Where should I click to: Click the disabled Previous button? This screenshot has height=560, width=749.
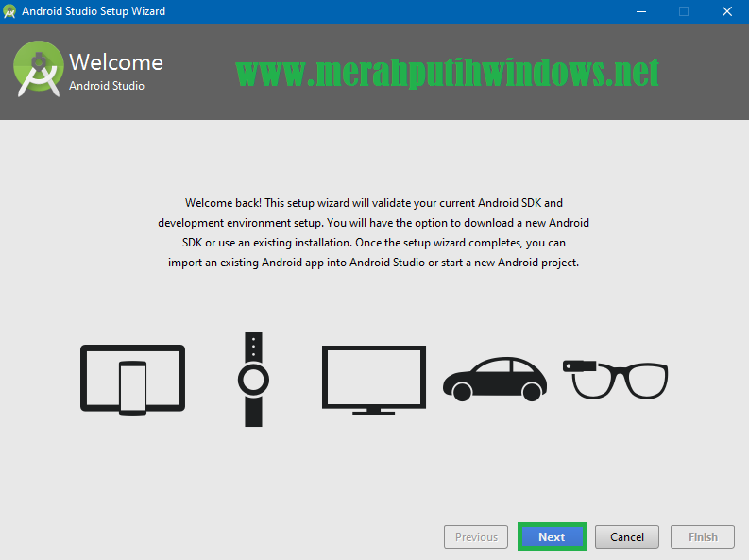pos(476,536)
